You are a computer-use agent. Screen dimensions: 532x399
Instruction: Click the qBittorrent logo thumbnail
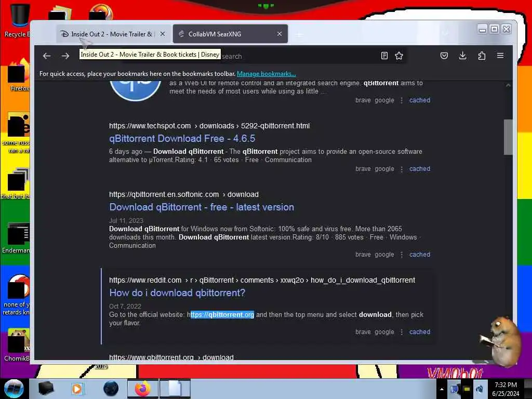pos(136,90)
